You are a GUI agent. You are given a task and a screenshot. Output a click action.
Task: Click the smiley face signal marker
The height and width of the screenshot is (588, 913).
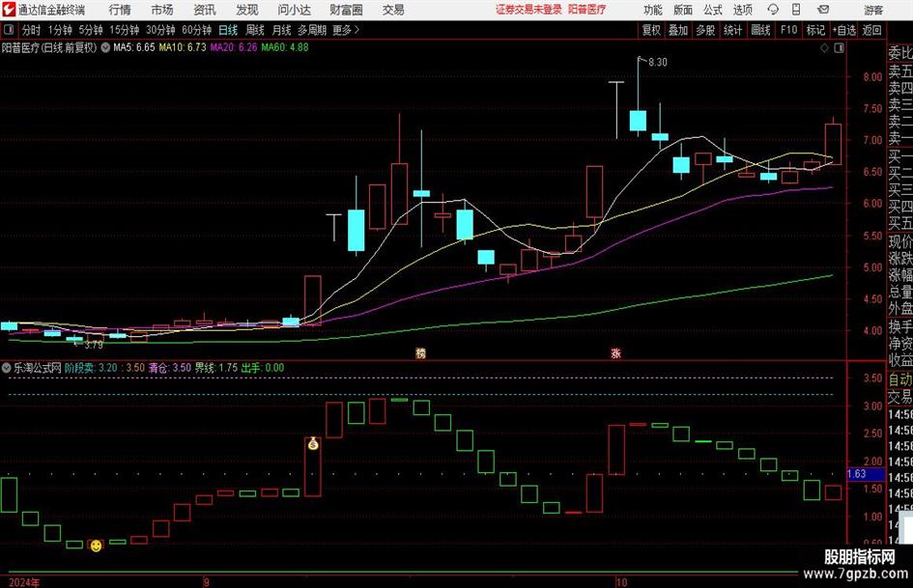click(96, 546)
